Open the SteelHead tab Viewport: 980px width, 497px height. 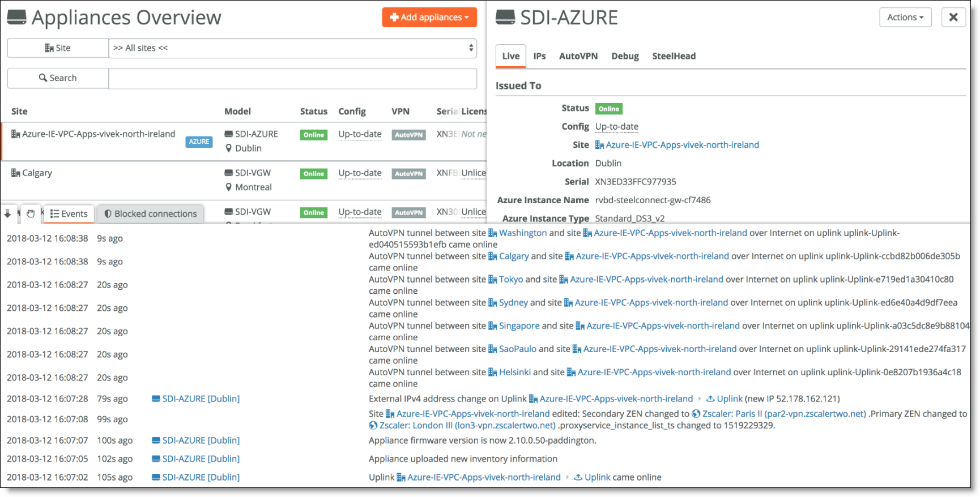[674, 56]
